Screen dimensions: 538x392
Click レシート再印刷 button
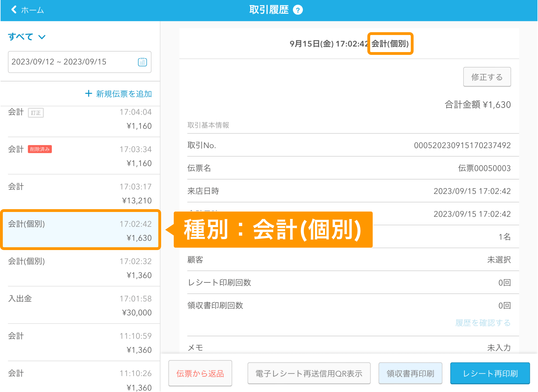coord(490,373)
